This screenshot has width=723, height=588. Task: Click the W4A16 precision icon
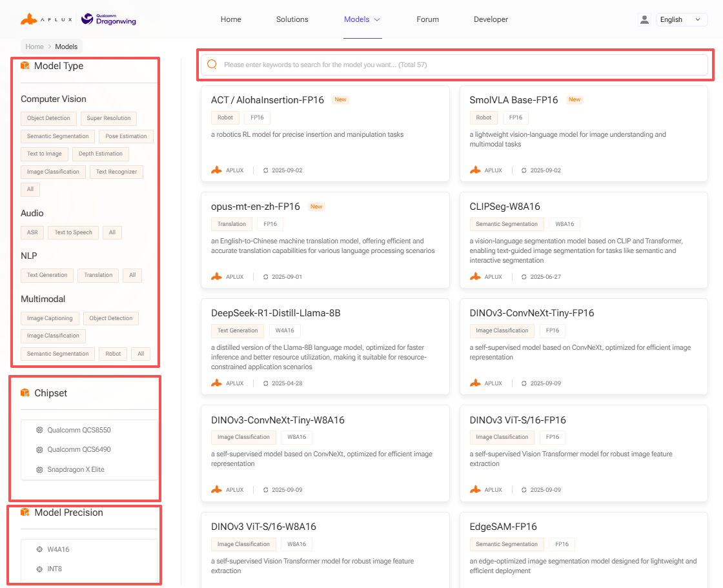pos(39,549)
